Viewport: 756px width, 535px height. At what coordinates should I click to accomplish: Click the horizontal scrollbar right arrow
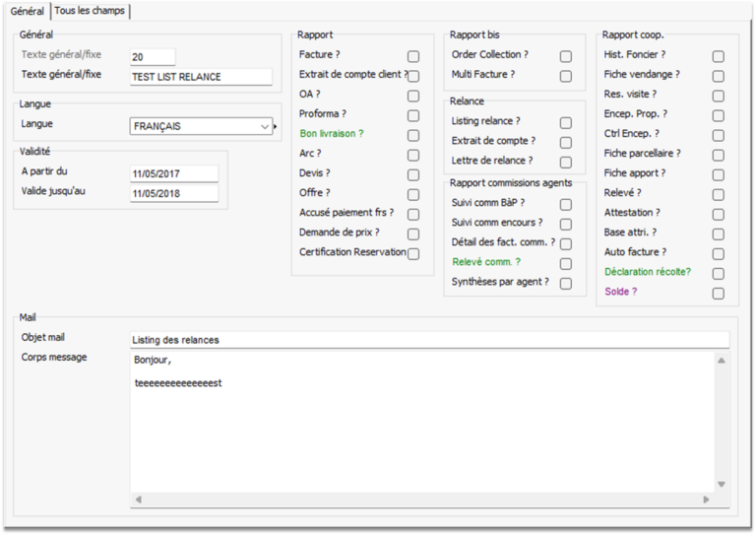click(x=705, y=500)
